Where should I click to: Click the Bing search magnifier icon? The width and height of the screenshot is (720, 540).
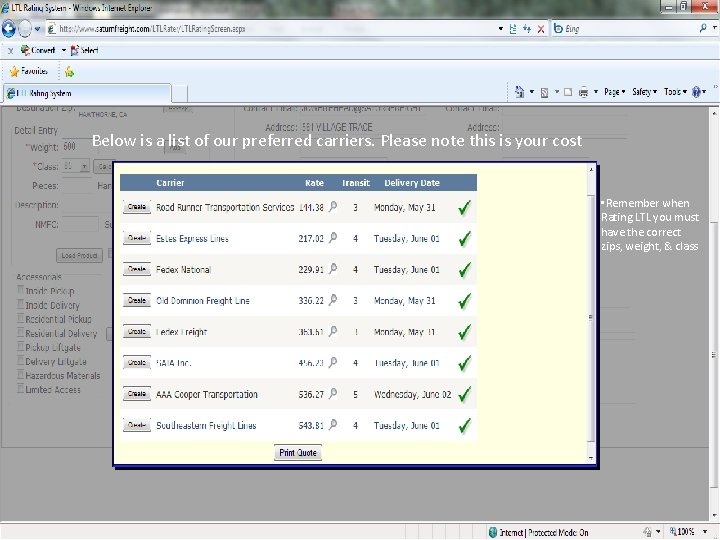pos(703,28)
